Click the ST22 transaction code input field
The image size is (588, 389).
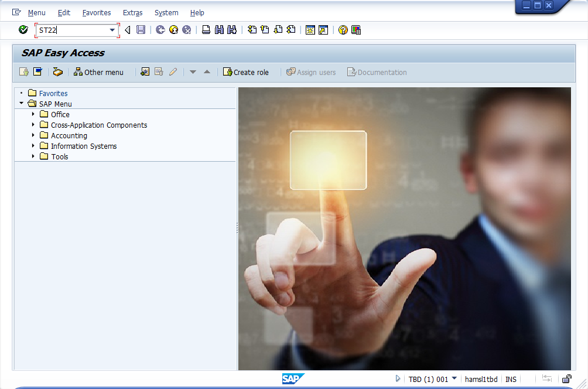(71, 30)
